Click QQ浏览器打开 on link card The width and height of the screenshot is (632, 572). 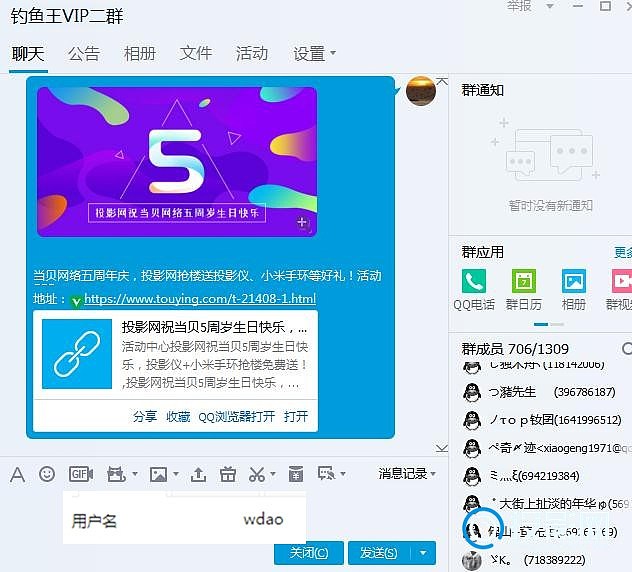(237, 416)
